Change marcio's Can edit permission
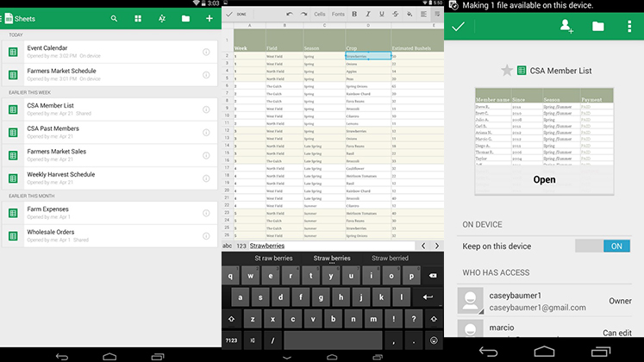The image size is (644, 362). pyautogui.click(x=617, y=333)
